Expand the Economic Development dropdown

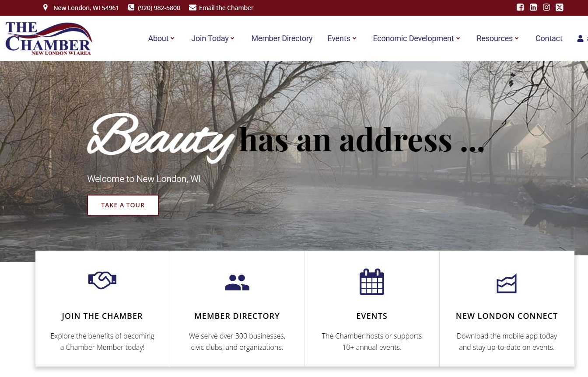pos(416,38)
